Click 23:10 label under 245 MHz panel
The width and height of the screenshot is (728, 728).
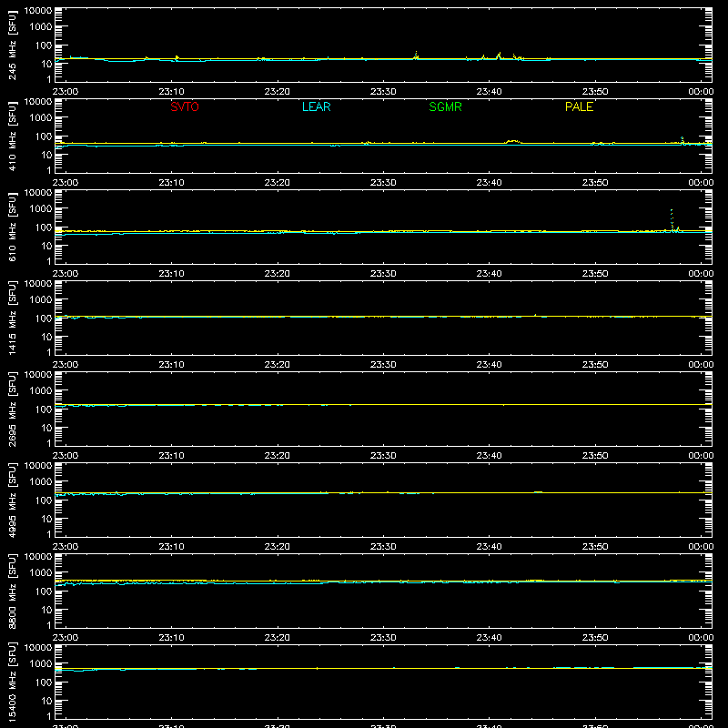pyautogui.click(x=171, y=92)
